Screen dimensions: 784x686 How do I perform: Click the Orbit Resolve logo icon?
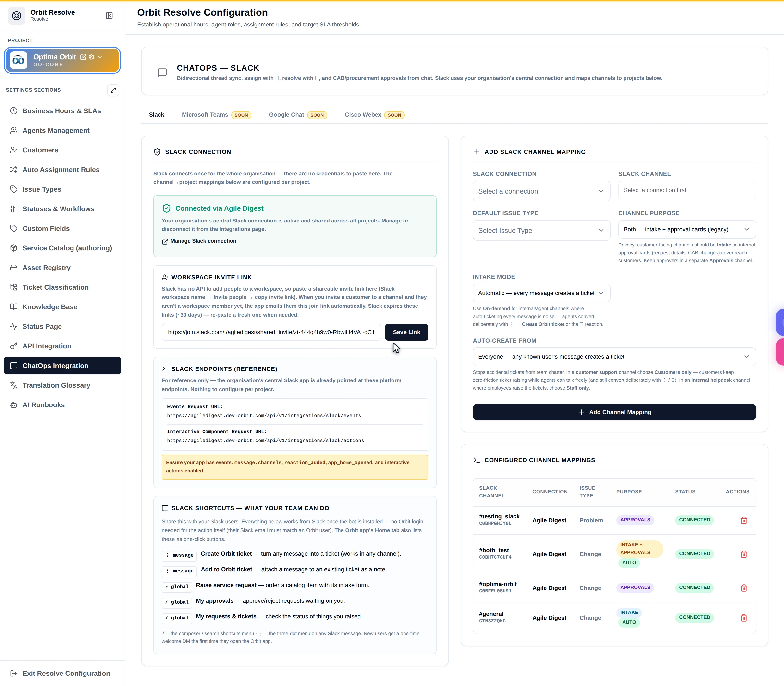point(16,16)
